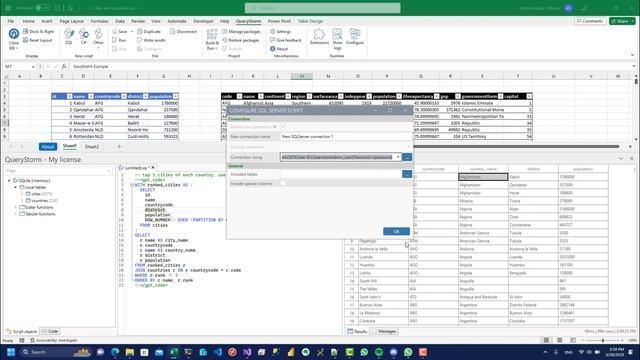Select the Results tab
The image size is (640, 360).
[358, 331]
